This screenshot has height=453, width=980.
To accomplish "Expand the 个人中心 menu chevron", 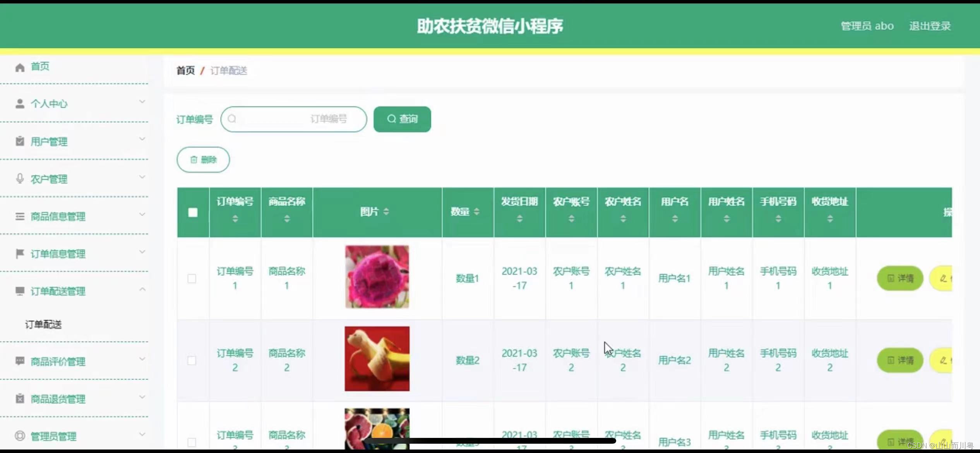I will tap(142, 102).
